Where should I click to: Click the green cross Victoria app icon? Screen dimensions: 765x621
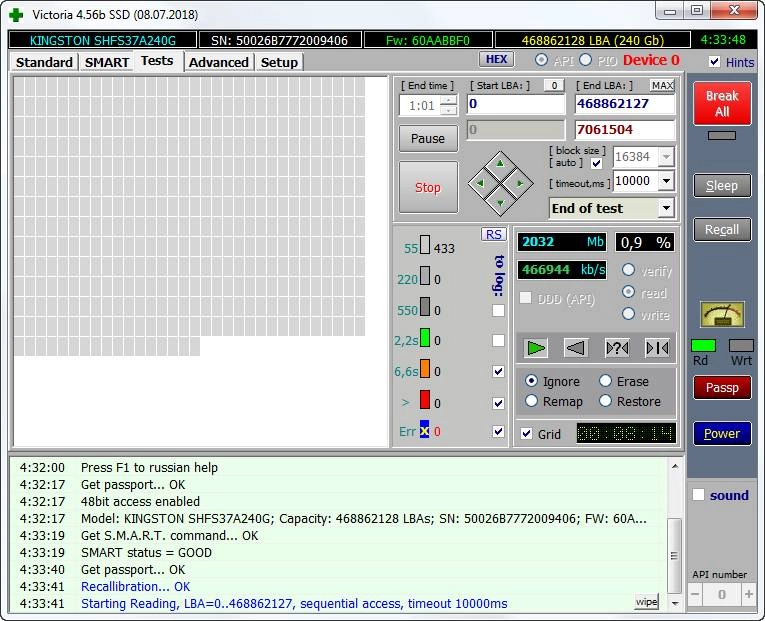[16, 15]
